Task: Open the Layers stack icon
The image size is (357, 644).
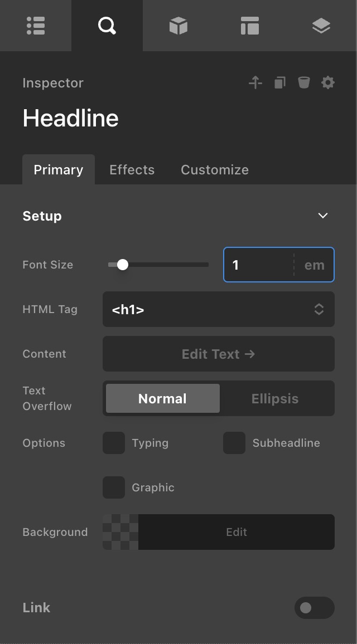Action: [x=321, y=26]
